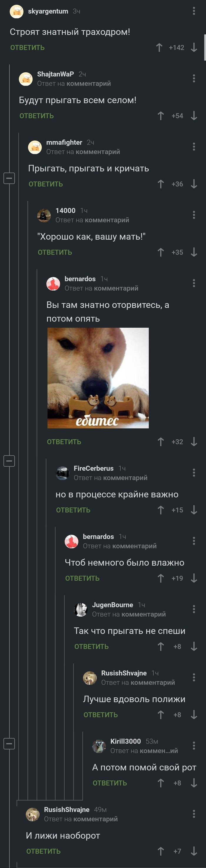Collapse the thread beside mmafighter's comment

[x=9, y=178]
